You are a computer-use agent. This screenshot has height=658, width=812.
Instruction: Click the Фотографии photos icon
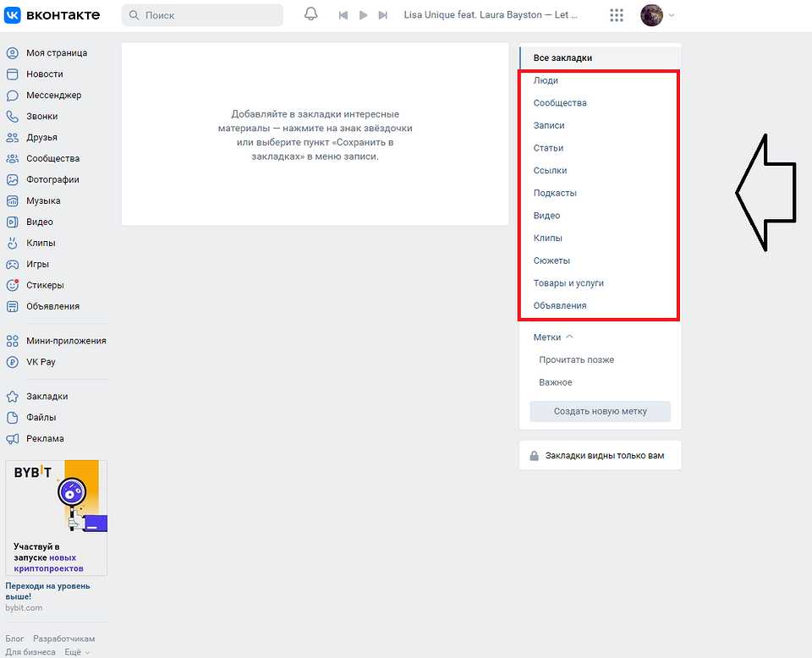pyautogui.click(x=13, y=179)
